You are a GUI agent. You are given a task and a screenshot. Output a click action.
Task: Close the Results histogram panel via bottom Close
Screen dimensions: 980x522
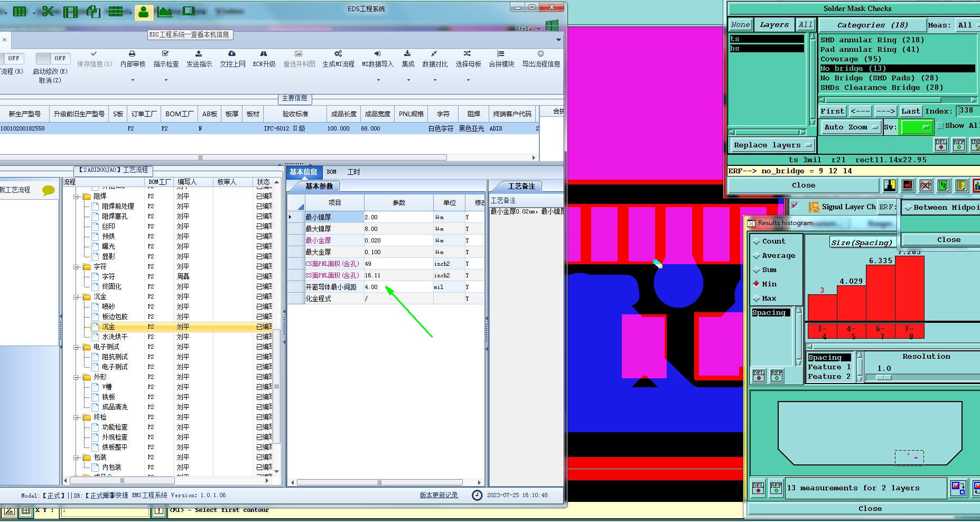pos(870,509)
